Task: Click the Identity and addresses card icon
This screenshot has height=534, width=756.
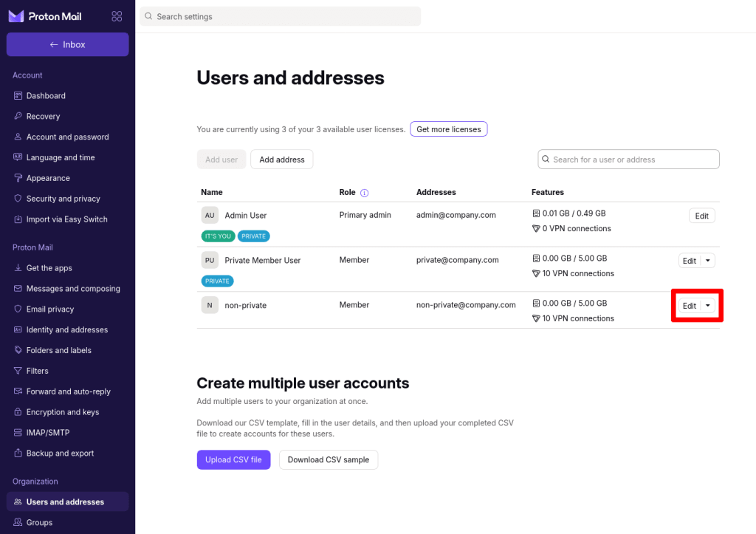Action: point(18,329)
